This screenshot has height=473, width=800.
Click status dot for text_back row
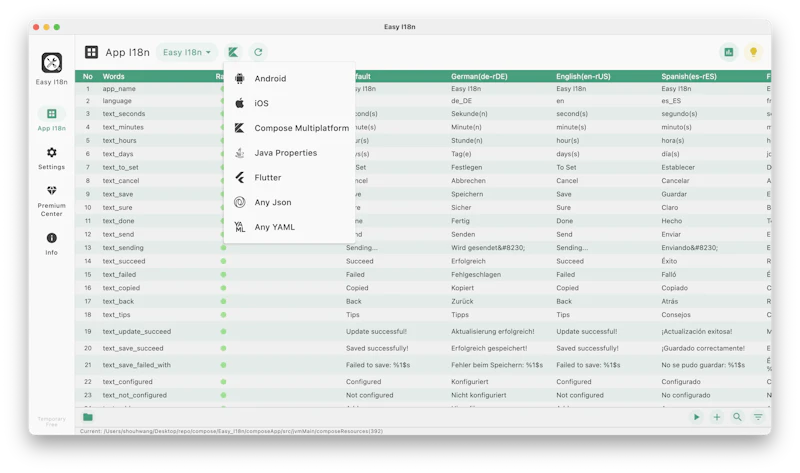coord(223,301)
